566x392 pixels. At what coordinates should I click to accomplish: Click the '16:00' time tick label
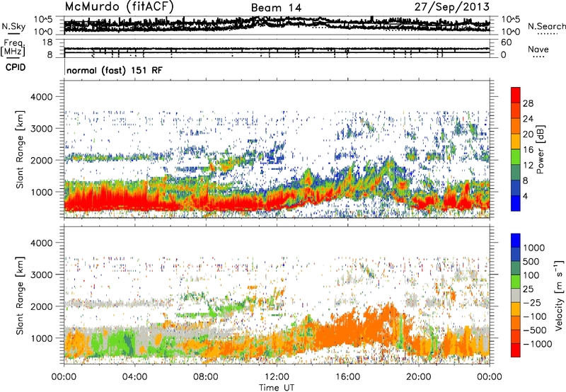pyautogui.click(x=347, y=377)
